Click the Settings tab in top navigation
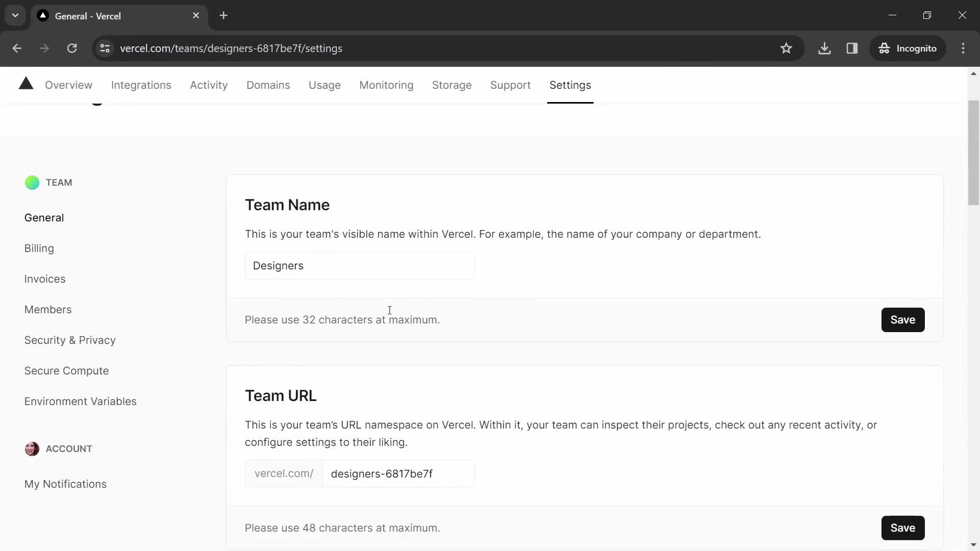Viewport: 980px width, 551px height. [x=570, y=85]
